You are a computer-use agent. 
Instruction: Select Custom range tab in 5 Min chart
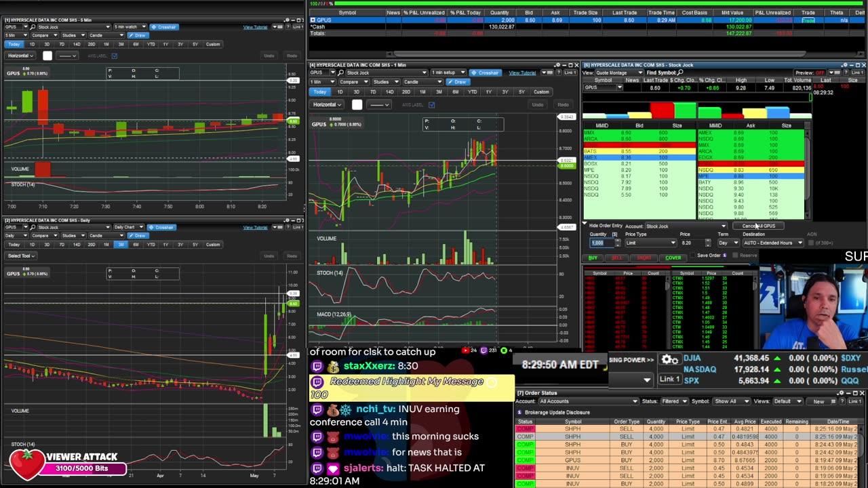[x=213, y=44]
